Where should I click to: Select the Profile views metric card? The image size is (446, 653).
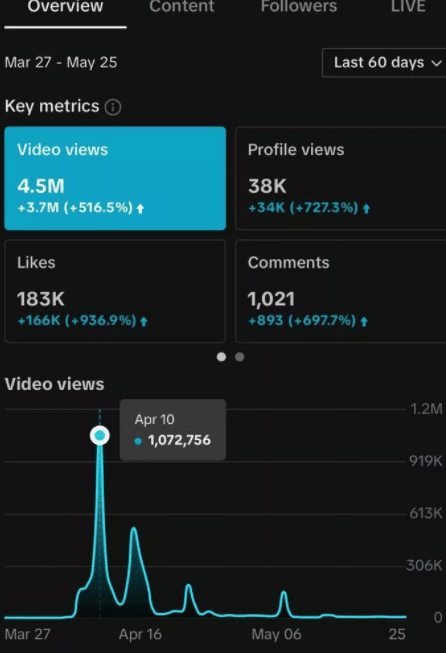pos(341,178)
